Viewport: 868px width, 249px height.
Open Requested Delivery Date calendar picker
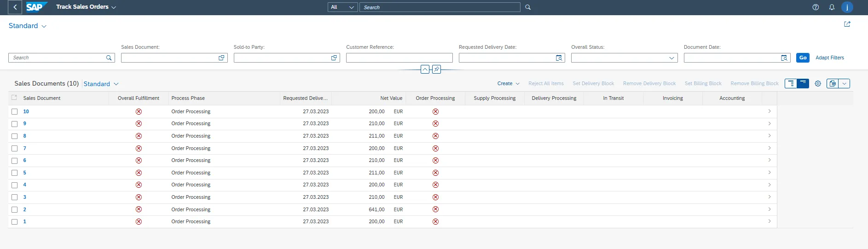pyautogui.click(x=559, y=58)
